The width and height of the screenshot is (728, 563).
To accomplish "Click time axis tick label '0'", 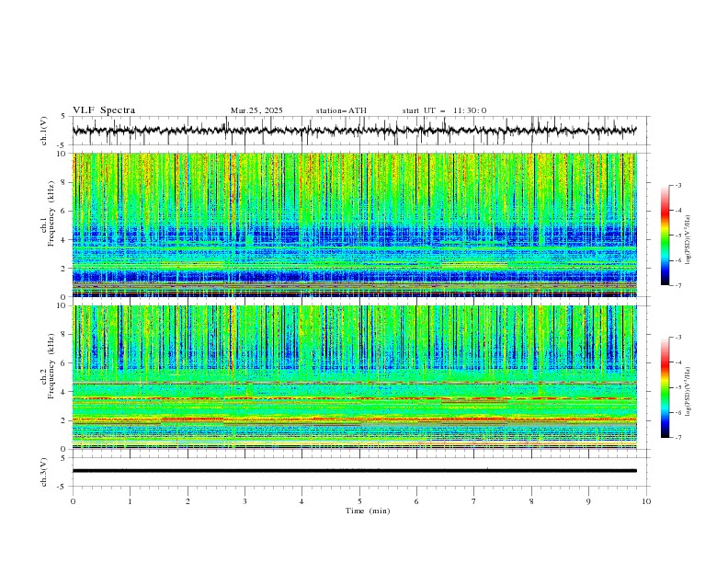I will 73,501.
